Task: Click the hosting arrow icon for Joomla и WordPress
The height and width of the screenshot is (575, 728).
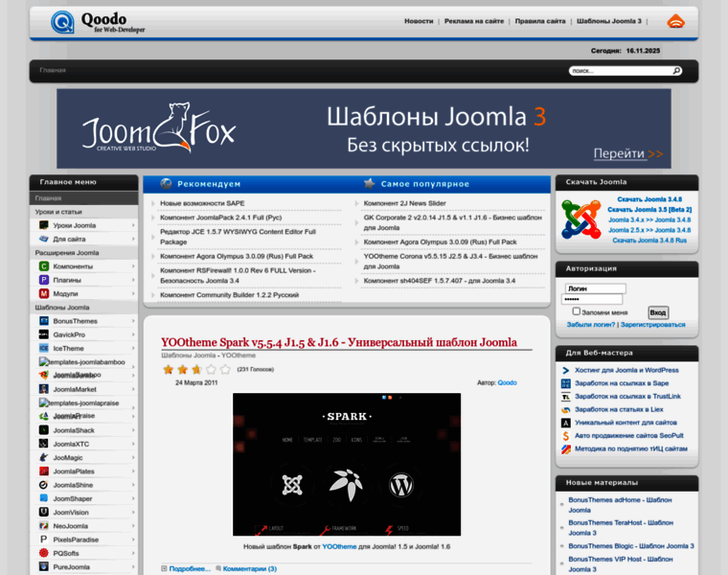Action: click(565, 370)
